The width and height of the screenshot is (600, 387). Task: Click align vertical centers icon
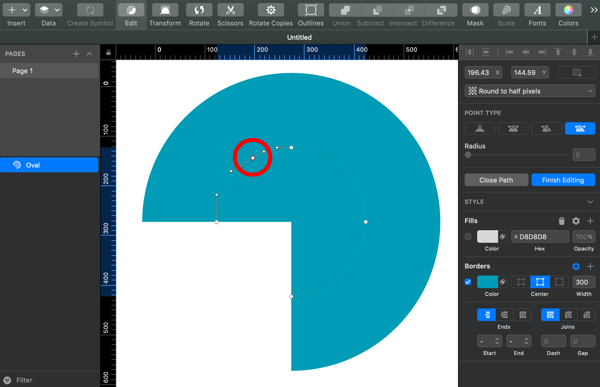tap(574, 52)
